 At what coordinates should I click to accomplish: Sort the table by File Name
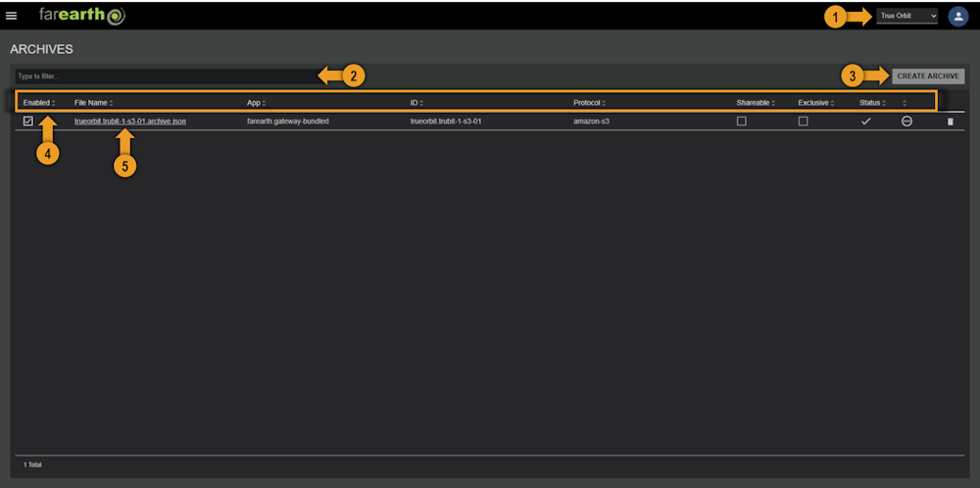(x=94, y=103)
